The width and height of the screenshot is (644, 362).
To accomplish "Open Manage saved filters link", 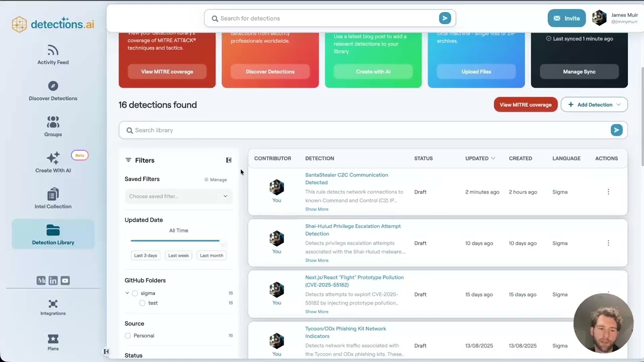I will pos(216,179).
